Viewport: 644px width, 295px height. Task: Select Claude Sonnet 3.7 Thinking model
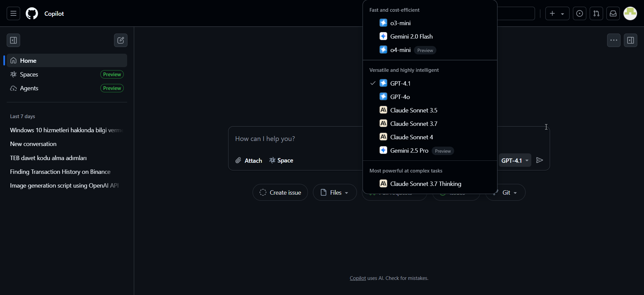pyautogui.click(x=430, y=184)
